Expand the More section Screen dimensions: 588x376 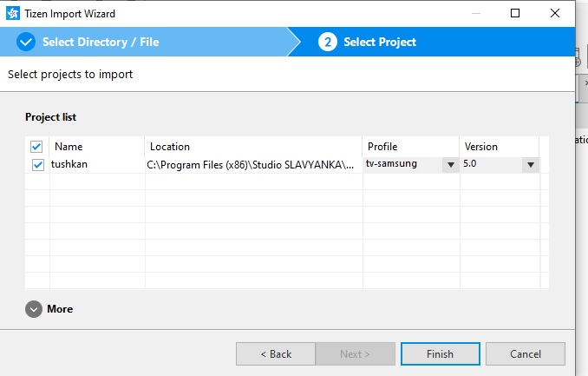click(x=34, y=309)
